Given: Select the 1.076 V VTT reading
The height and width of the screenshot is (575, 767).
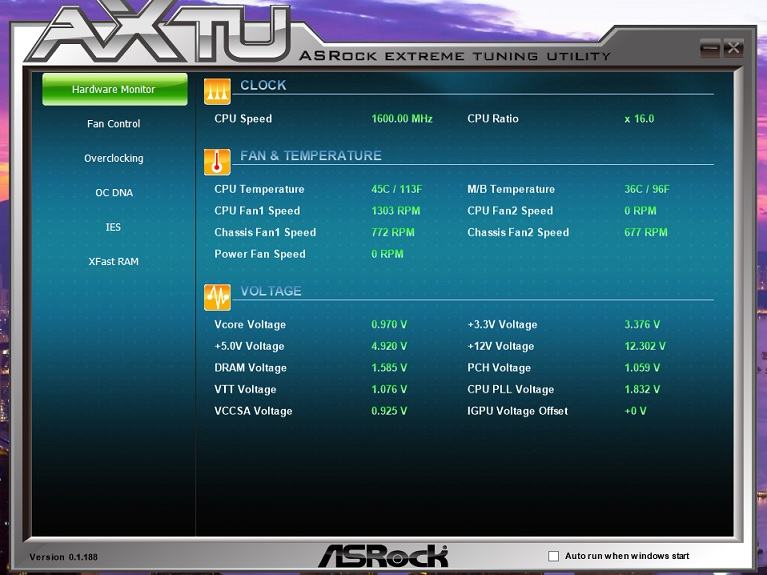Looking at the screenshot, I should [x=389, y=389].
